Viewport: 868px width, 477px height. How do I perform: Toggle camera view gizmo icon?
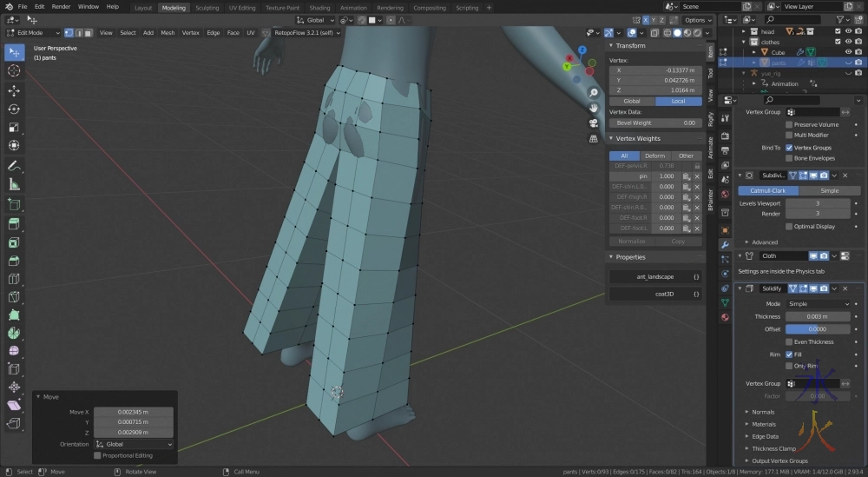pos(594,123)
